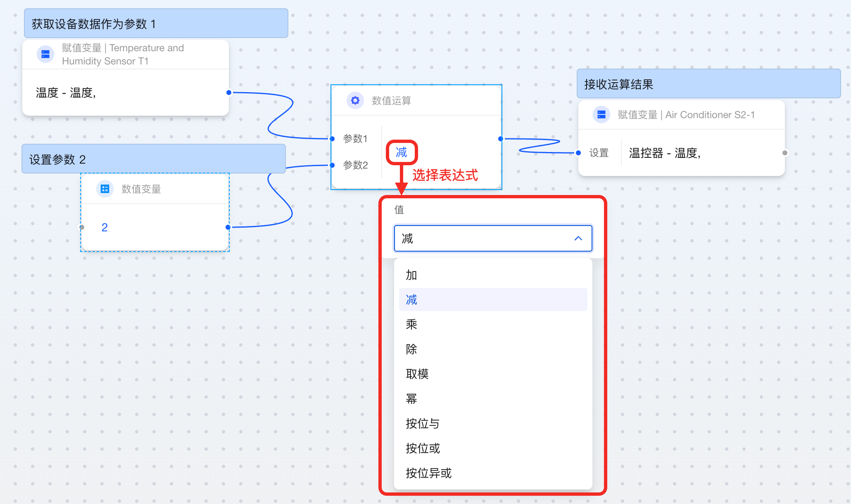Click the blue 减 operator in 数值运算

click(x=401, y=152)
